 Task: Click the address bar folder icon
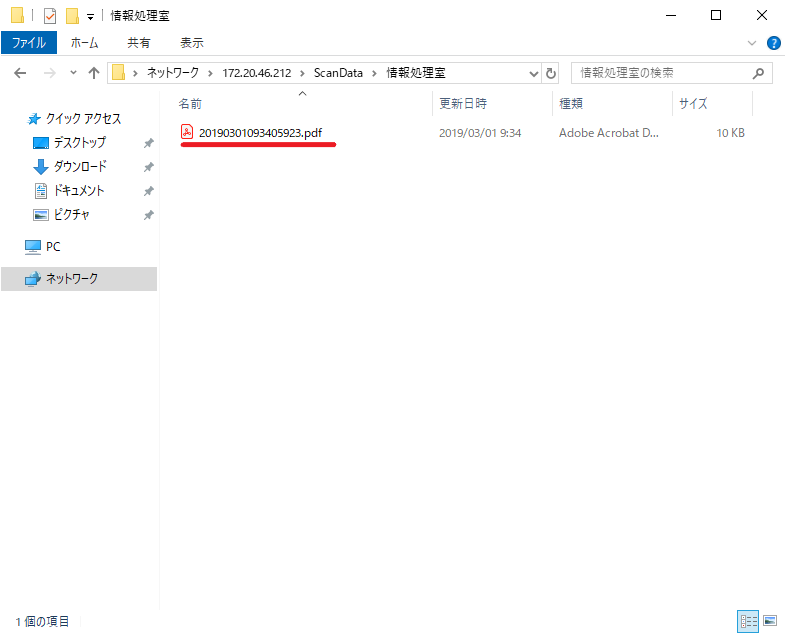(118, 73)
